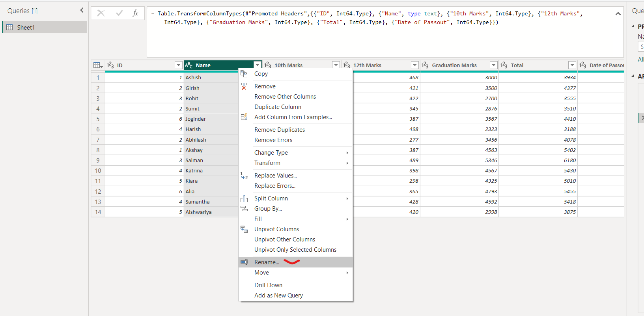
Task: Click the Name column text type icon
Action: click(x=189, y=65)
